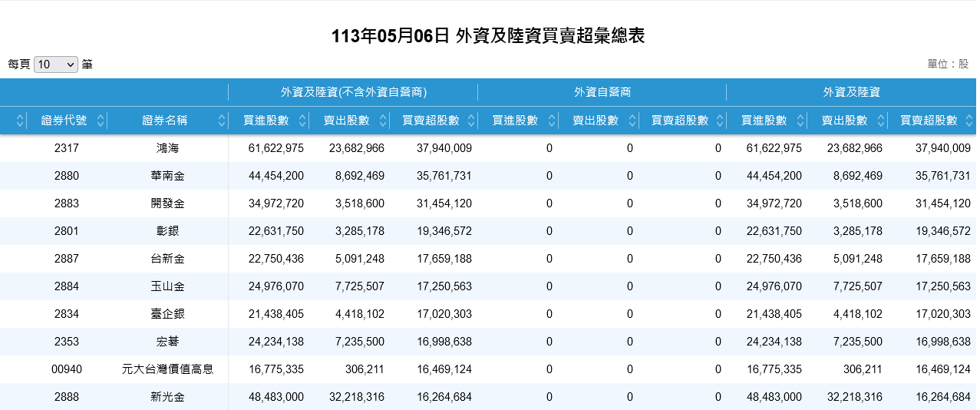Click 華南金's 8,692,469 in the first 賣出股數 column

point(360,176)
